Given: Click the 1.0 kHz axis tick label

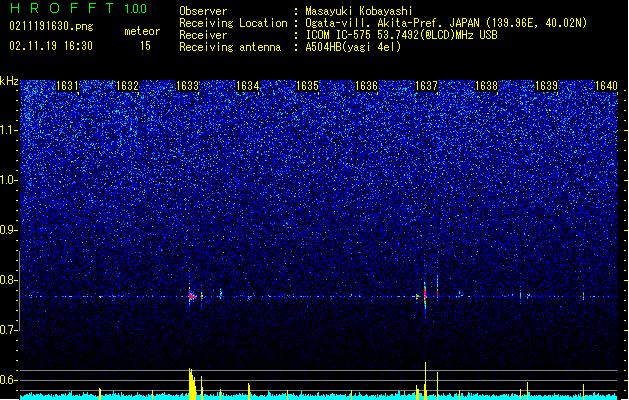Looking at the screenshot, I should [x=8, y=180].
